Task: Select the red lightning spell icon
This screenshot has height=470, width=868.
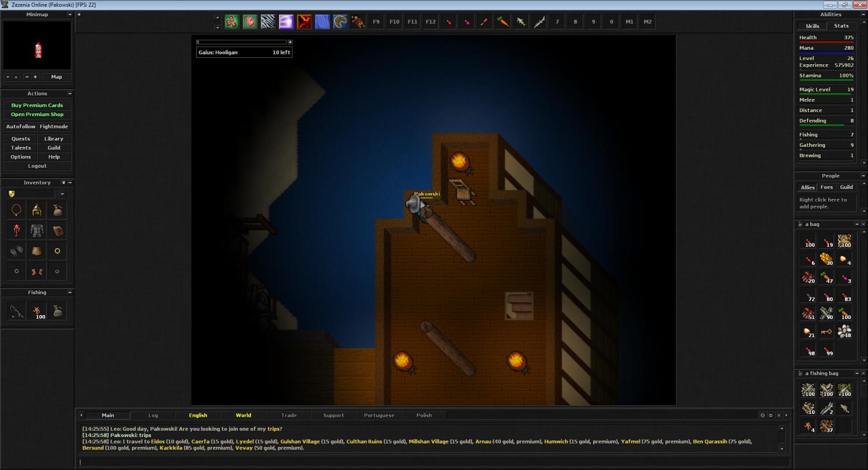Action: tap(304, 22)
